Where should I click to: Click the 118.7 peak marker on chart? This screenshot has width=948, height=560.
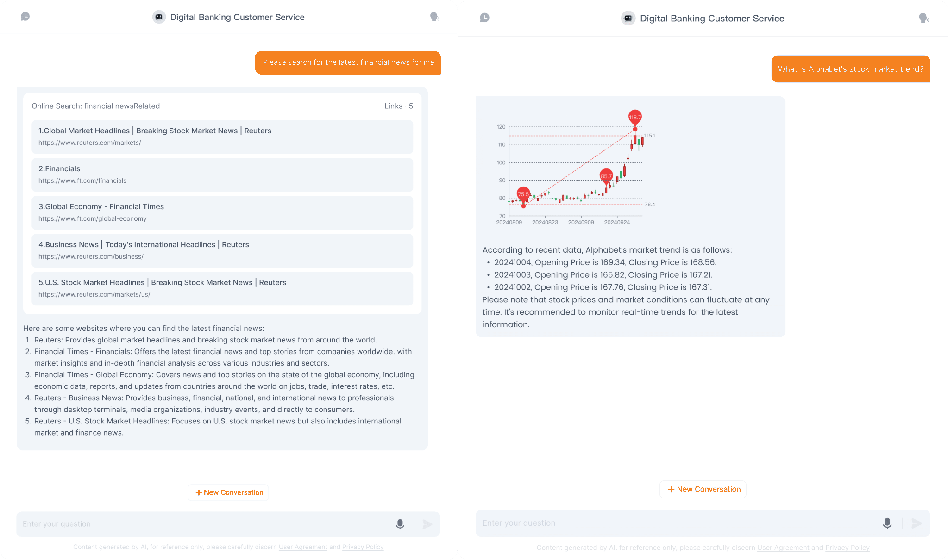[635, 118]
